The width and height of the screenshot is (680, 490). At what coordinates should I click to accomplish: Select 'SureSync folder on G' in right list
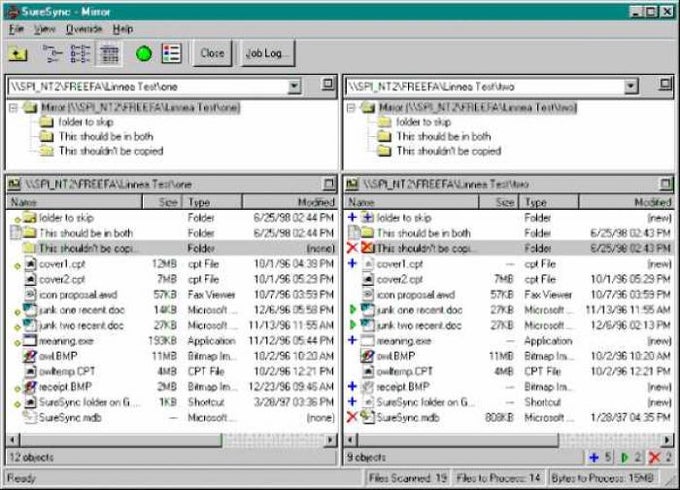click(x=423, y=402)
